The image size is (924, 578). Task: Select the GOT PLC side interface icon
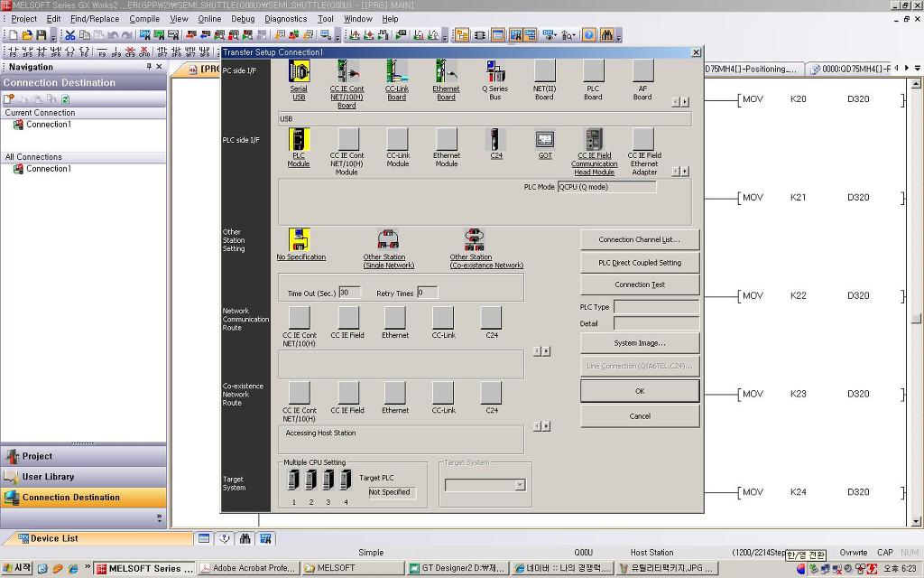point(545,140)
